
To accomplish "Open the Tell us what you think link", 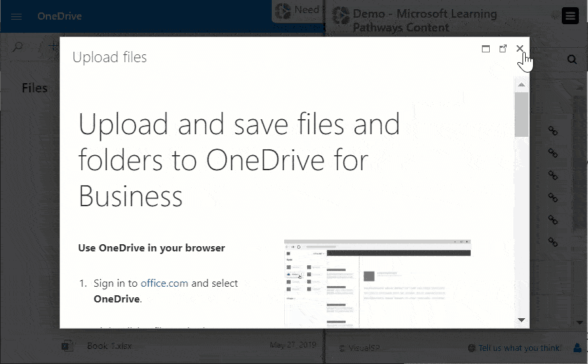I will pos(520,348).
